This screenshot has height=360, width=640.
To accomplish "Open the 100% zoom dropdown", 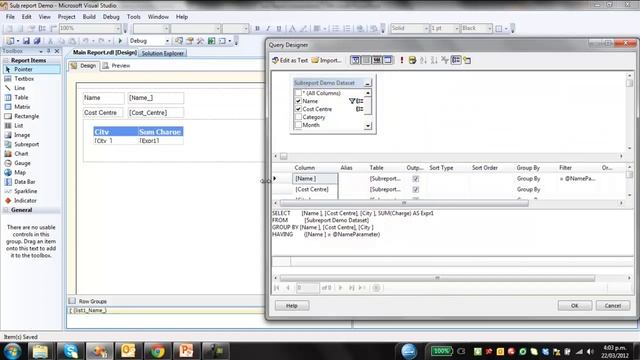I will point(118,29).
